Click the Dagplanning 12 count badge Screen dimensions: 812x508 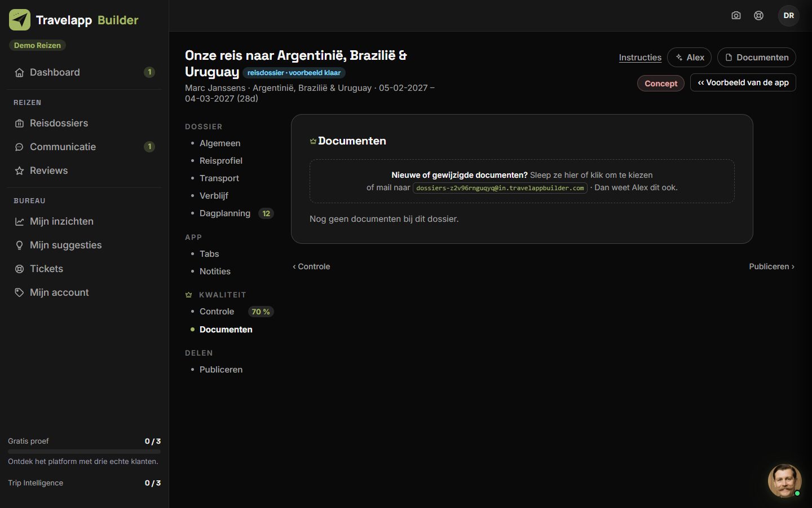(x=266, y=213)
